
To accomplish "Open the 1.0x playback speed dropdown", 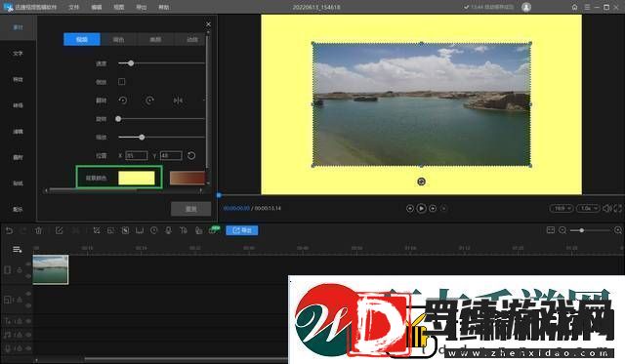I will tap(588, 208).
